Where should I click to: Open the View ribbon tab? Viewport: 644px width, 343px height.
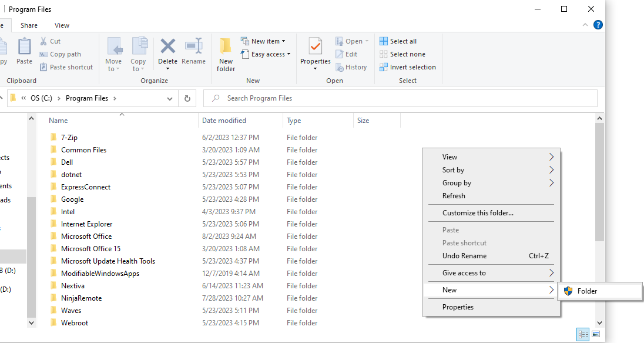click(62, 25)
